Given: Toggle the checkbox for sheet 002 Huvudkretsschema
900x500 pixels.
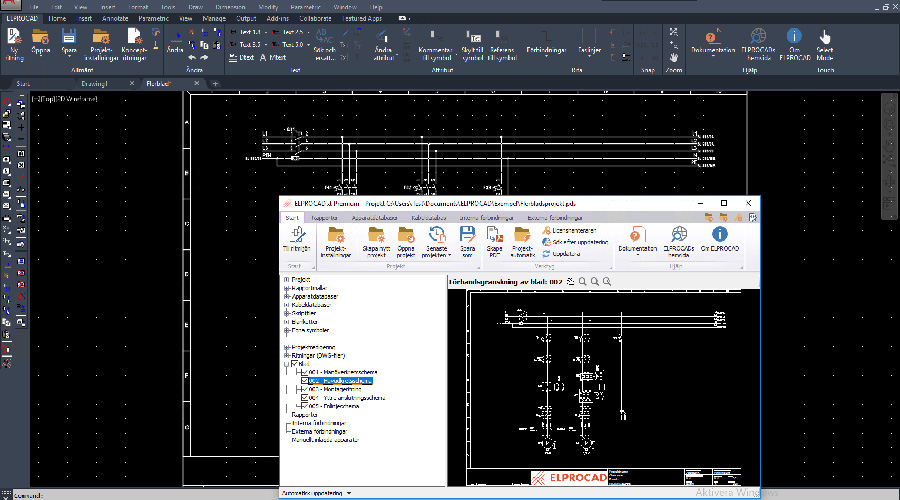Looking at the screenshot, I should (x=305, y=381).
